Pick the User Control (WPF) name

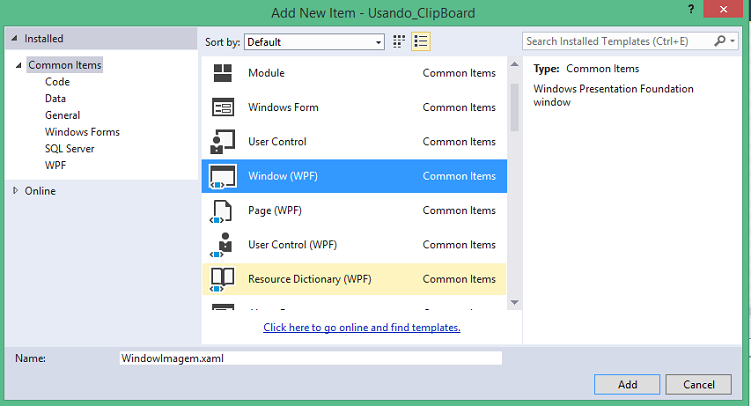pos(293,245)
